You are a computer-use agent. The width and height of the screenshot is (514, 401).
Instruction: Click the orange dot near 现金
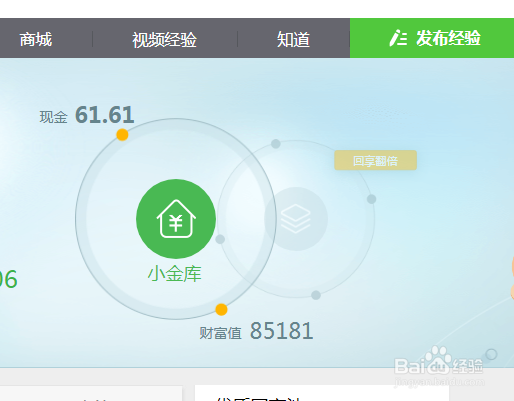point(122,135)
